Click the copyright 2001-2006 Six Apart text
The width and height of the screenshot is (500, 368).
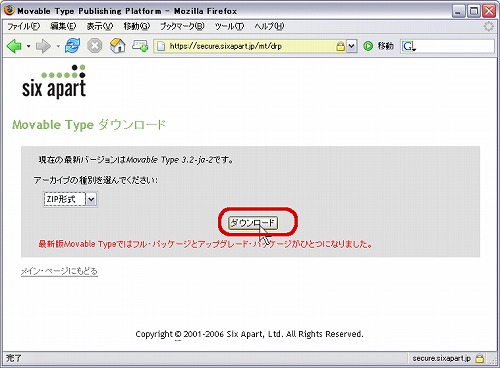point(249,334)
